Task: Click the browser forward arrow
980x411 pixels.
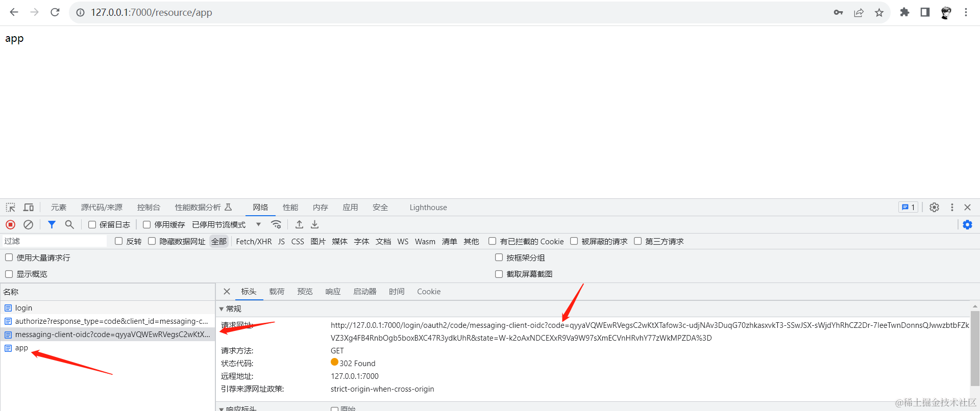Action: point(34,12)
